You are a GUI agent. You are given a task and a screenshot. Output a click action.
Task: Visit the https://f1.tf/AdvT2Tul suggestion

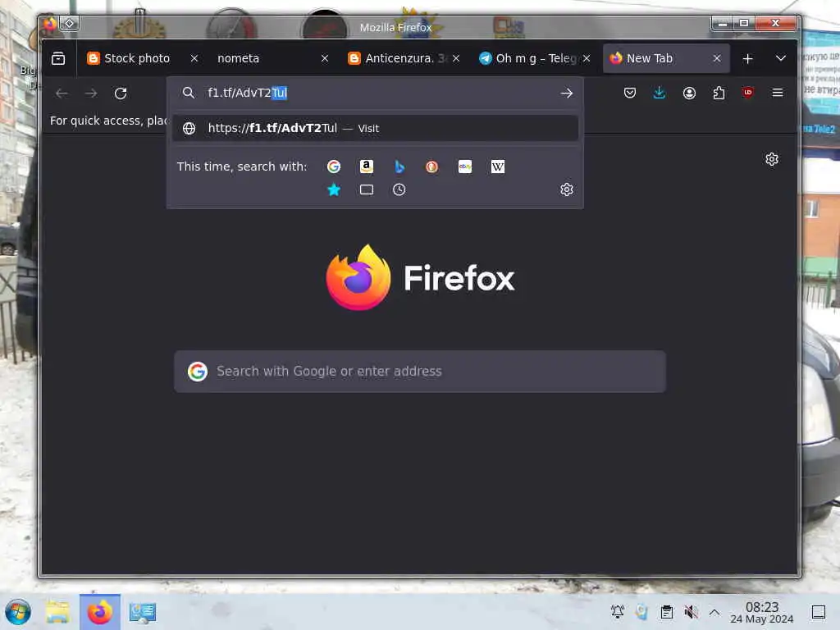coord(375,128)
